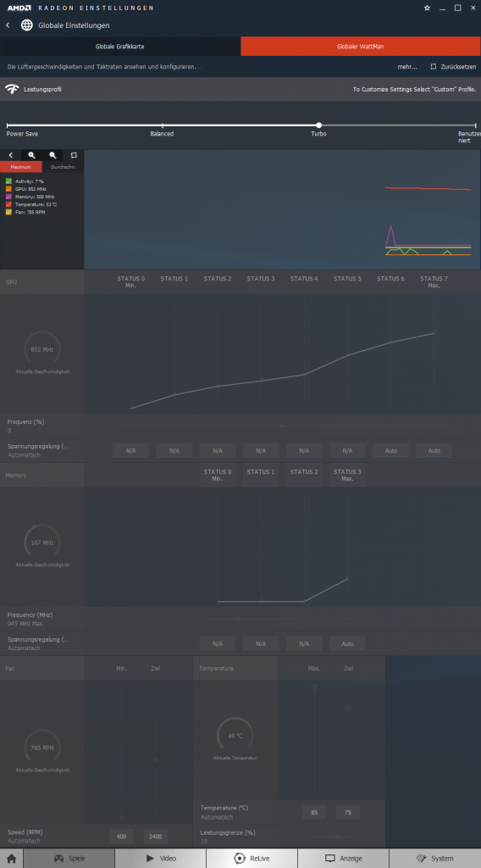The height and width of the screenshot is (868, 481).
Task: Select Durchschn. graph mode
Action: (x=63, y=167)
